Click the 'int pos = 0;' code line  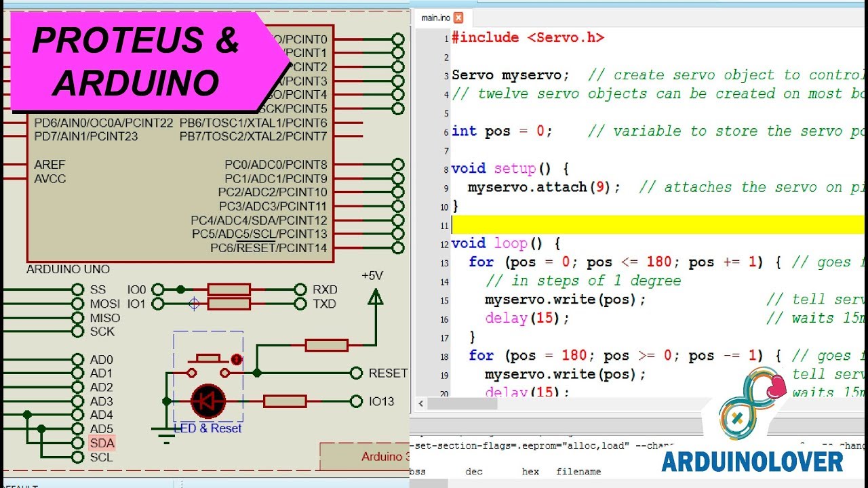click(502, 131)
